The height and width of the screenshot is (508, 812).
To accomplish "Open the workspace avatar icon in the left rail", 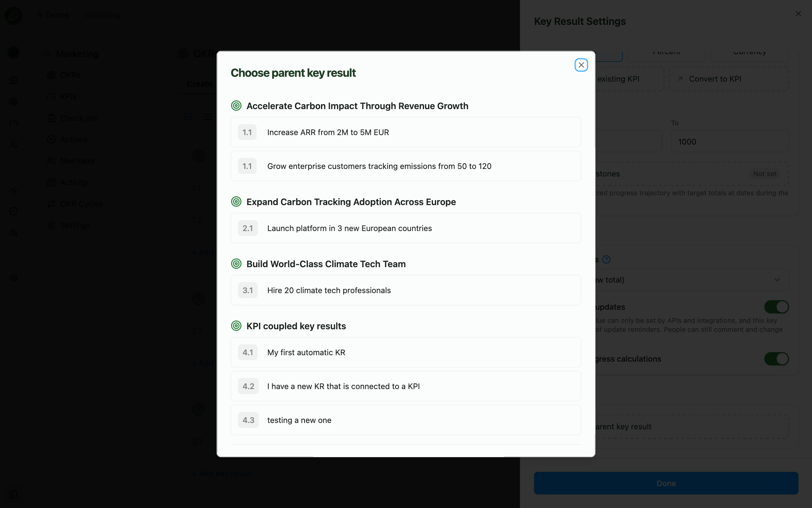I will 14,52.
